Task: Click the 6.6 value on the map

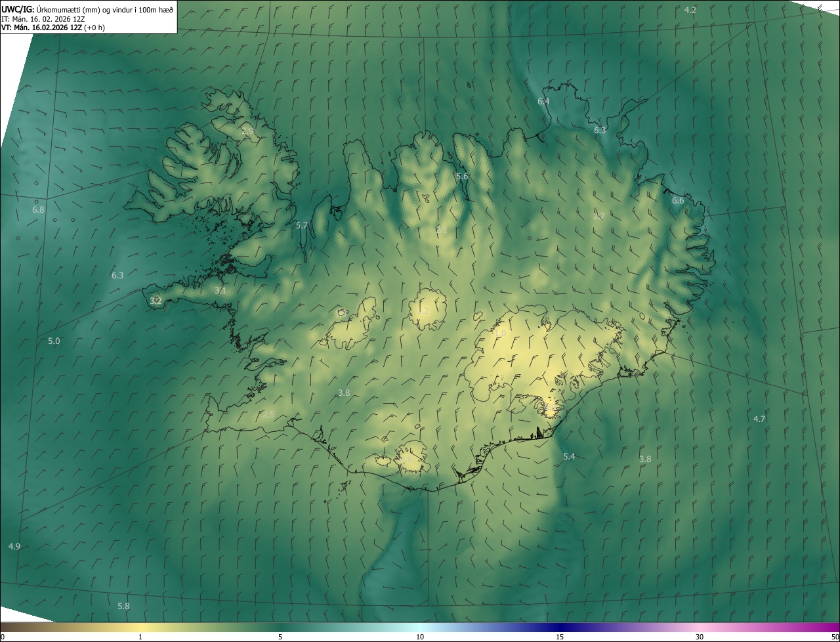Action: tap(678, 200)
